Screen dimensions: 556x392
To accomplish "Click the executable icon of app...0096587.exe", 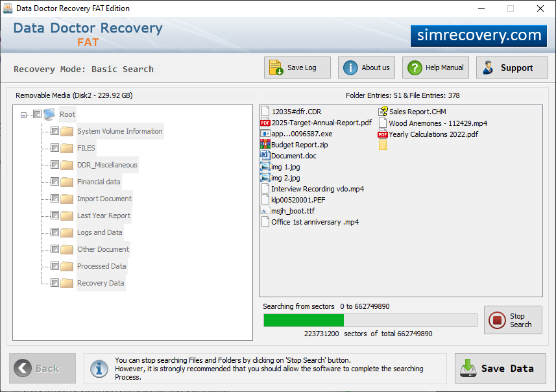I will coord(265,134).
